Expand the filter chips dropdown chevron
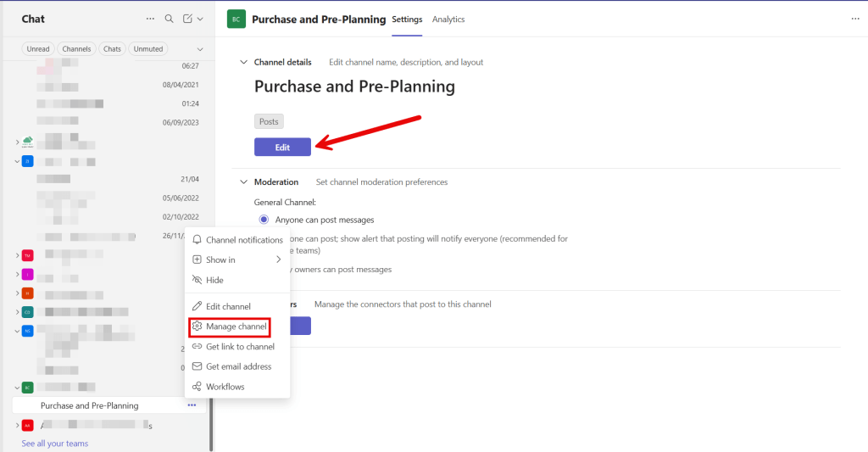Screen dimensions: 868x452 [200, 49]
